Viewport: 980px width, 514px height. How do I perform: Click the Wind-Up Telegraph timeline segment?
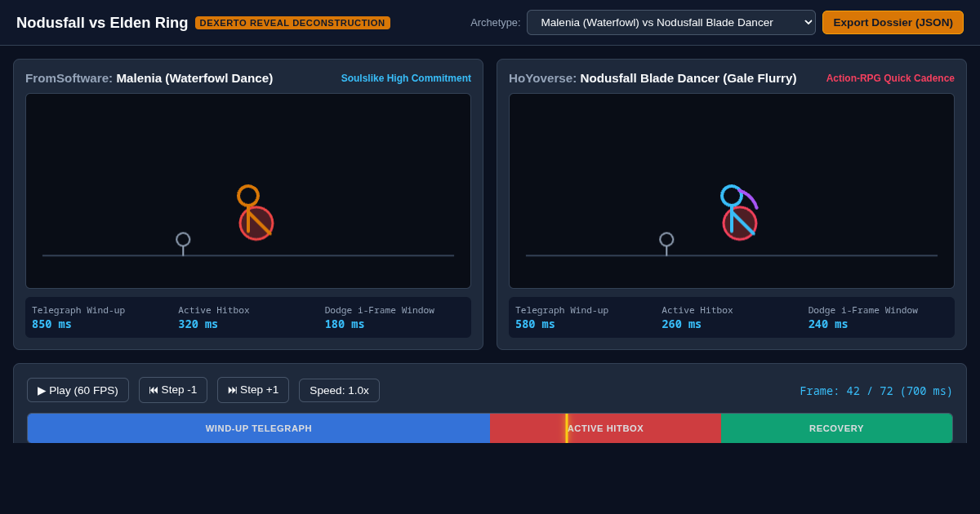[x=258, y=428]
